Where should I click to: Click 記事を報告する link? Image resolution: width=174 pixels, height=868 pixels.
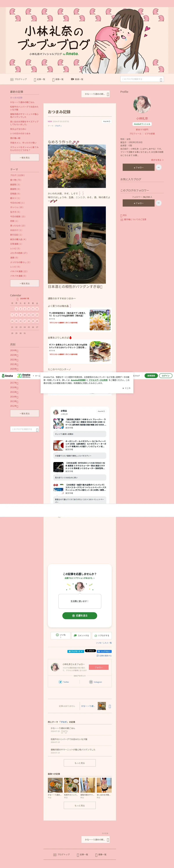104,656
